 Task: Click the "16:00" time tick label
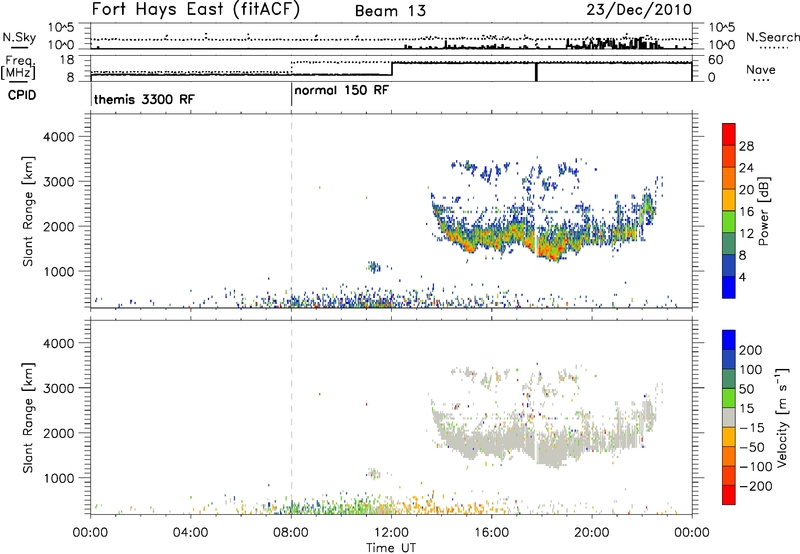(x=491, y=533)
